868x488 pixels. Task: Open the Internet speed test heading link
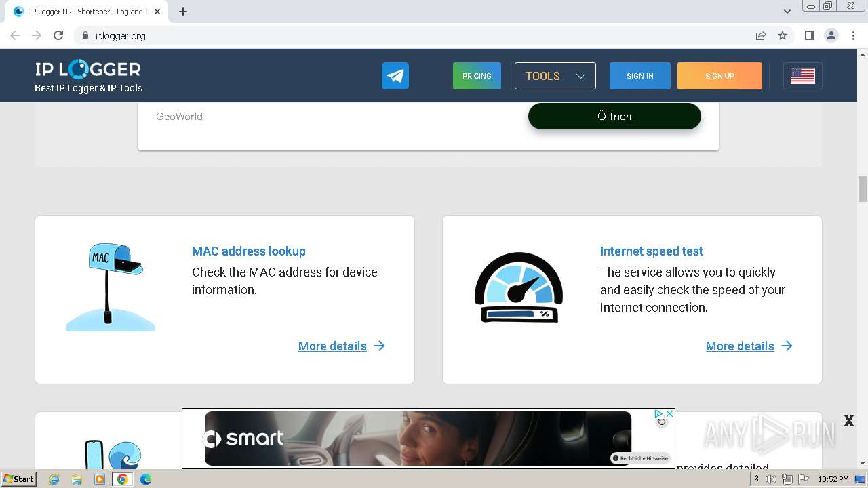click(652, 251)
